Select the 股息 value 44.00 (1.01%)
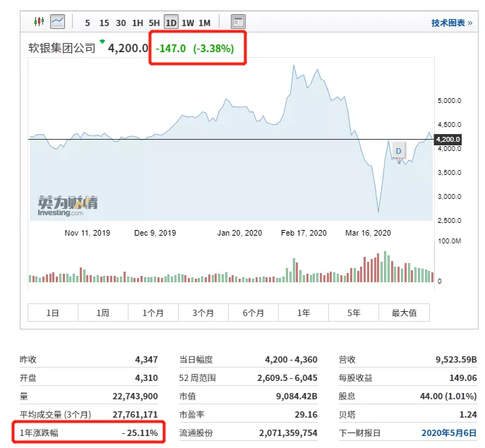 click(x=448, y=396)
